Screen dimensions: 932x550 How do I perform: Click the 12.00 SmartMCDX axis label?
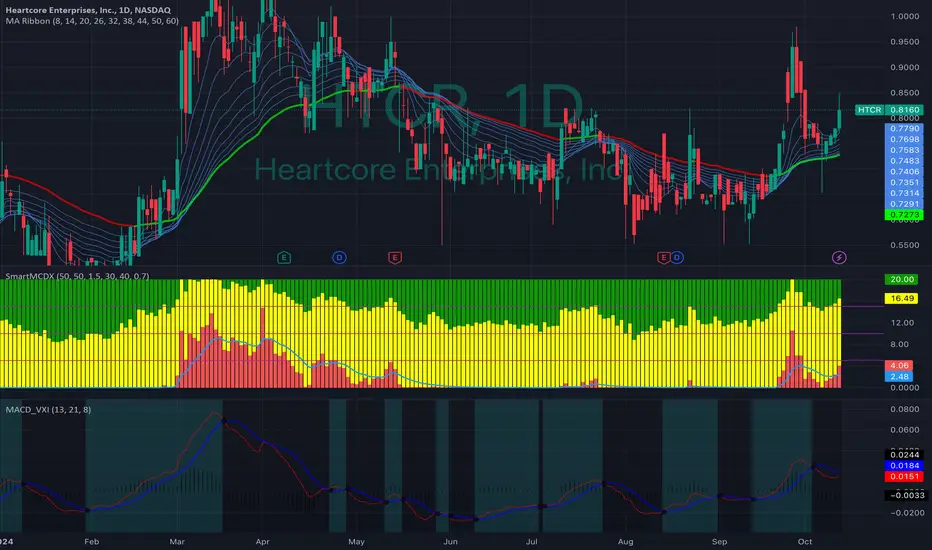click(902, 323)
